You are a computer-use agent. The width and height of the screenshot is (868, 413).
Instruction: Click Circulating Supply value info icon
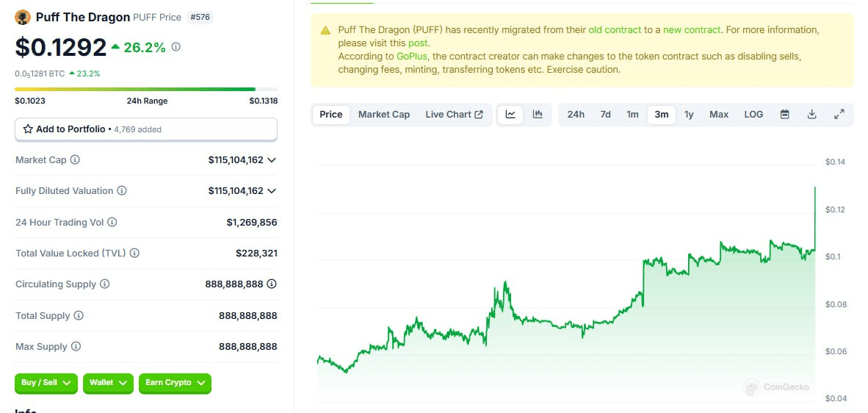[272, 284]
